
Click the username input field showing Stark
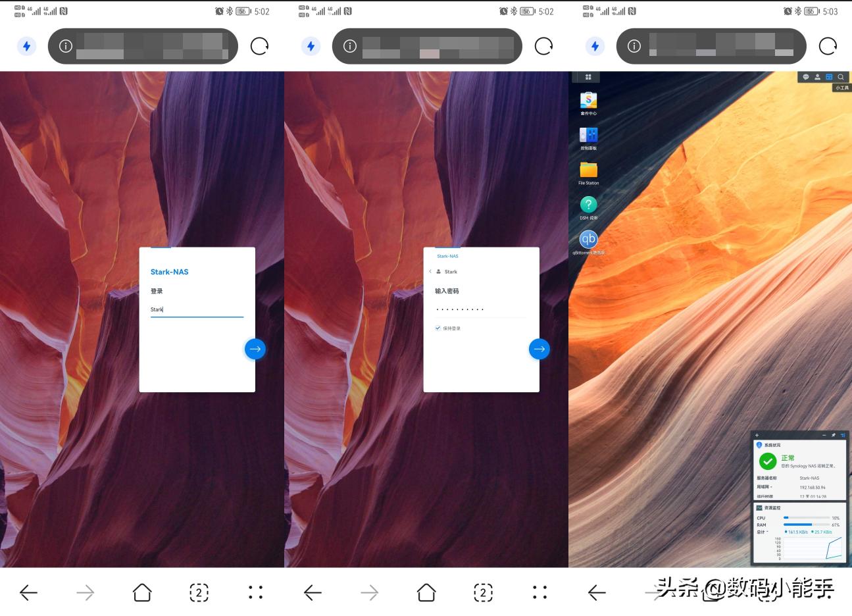click(197, 309)
